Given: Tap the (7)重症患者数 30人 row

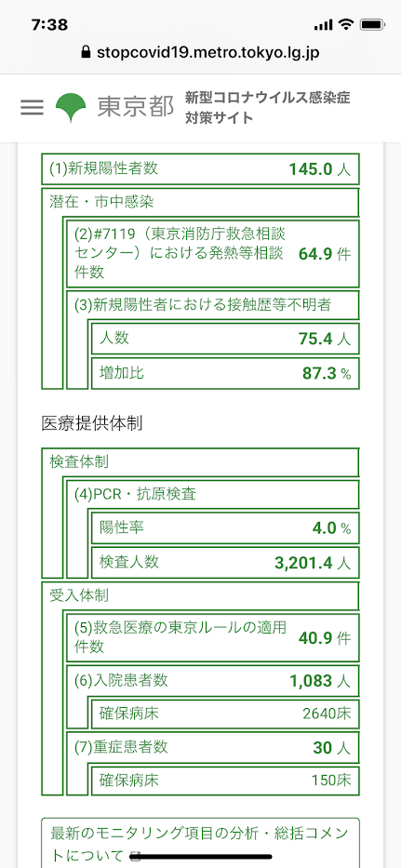Looking at the screenshot, I should click(x=213, y=747).
